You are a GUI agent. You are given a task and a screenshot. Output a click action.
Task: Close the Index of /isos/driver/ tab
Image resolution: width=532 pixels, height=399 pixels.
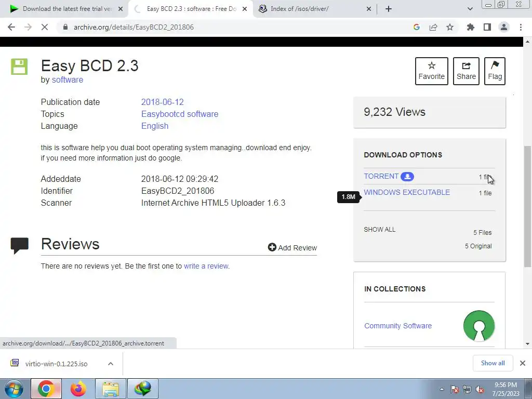click(x=369, y=9)
